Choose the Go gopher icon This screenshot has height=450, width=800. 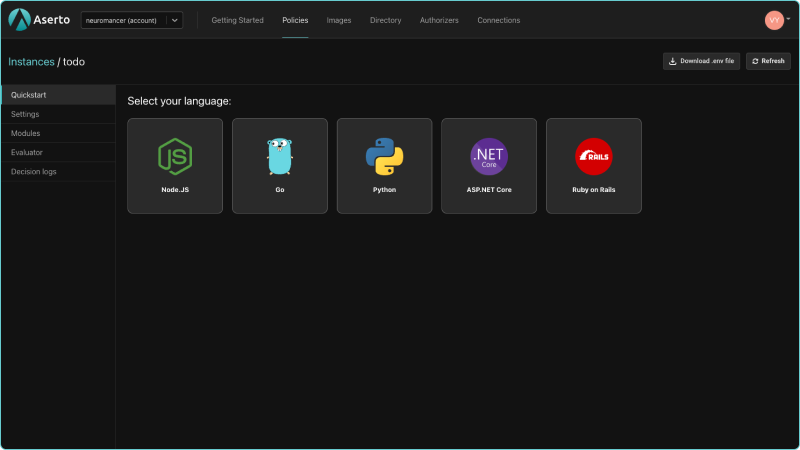point(280,157)
